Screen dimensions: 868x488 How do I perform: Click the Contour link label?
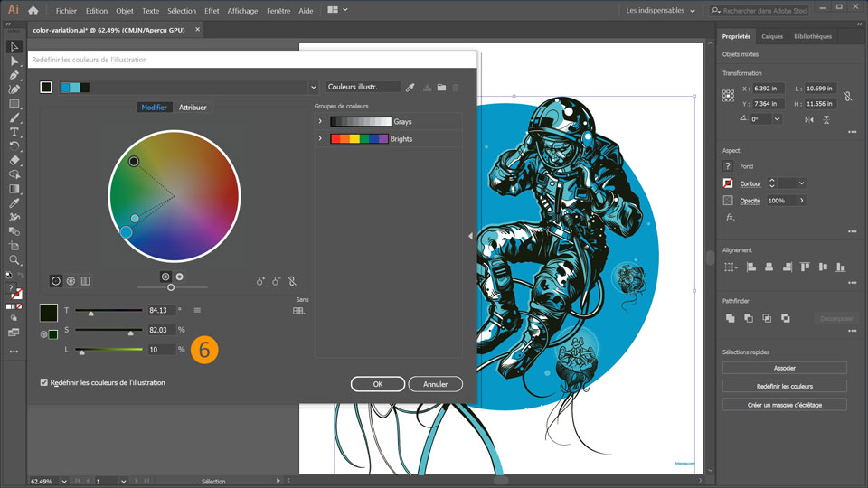(x=750, y=183)
